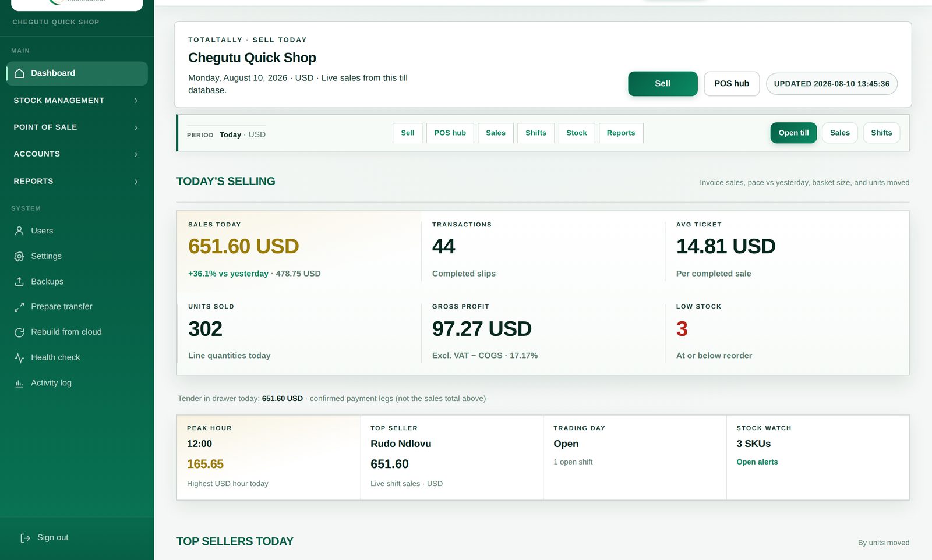Click the Settings gear icon

(x=19, y=257)
